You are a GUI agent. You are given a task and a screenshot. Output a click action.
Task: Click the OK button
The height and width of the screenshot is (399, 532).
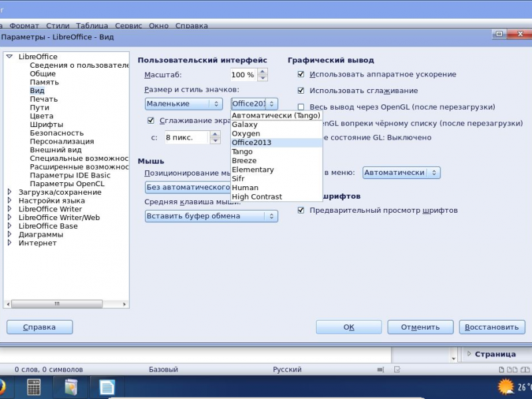click(348, 327)
